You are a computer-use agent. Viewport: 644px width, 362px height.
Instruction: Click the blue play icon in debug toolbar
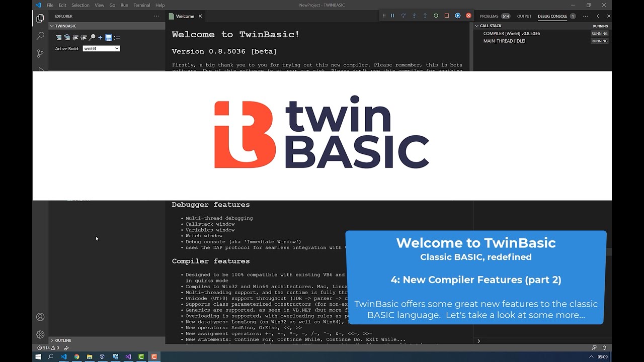(458, 16)
